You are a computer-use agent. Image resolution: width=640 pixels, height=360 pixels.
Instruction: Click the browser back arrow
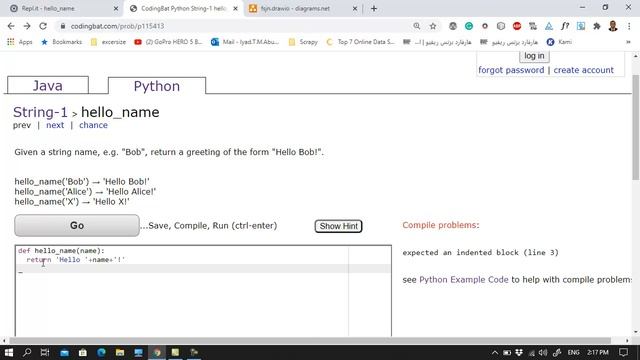11,26
